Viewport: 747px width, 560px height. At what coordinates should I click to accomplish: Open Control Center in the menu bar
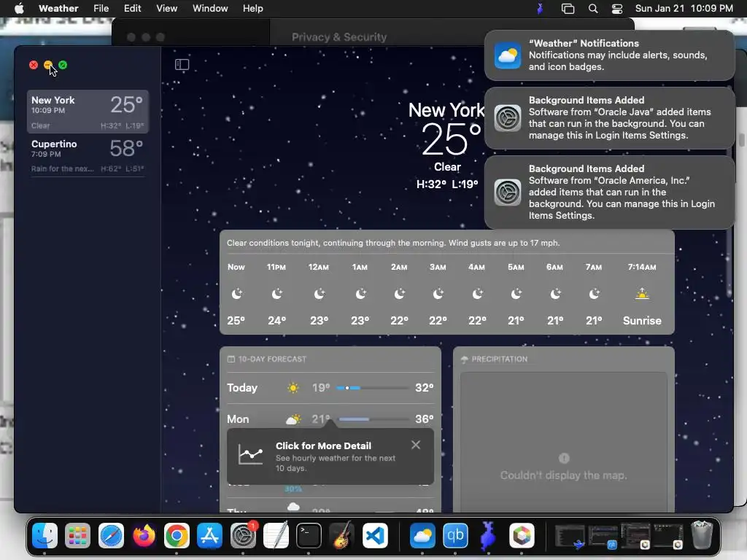pyautogui.click(x=617, y=8)
